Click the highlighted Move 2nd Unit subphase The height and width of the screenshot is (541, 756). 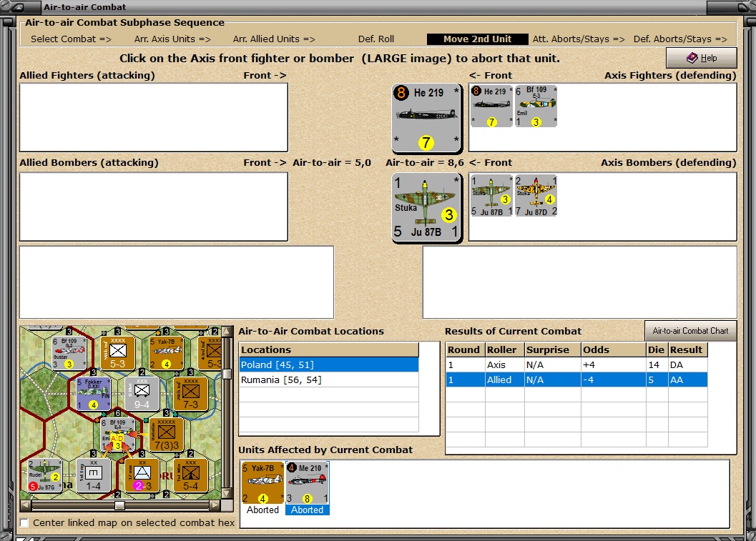point(477,39)
